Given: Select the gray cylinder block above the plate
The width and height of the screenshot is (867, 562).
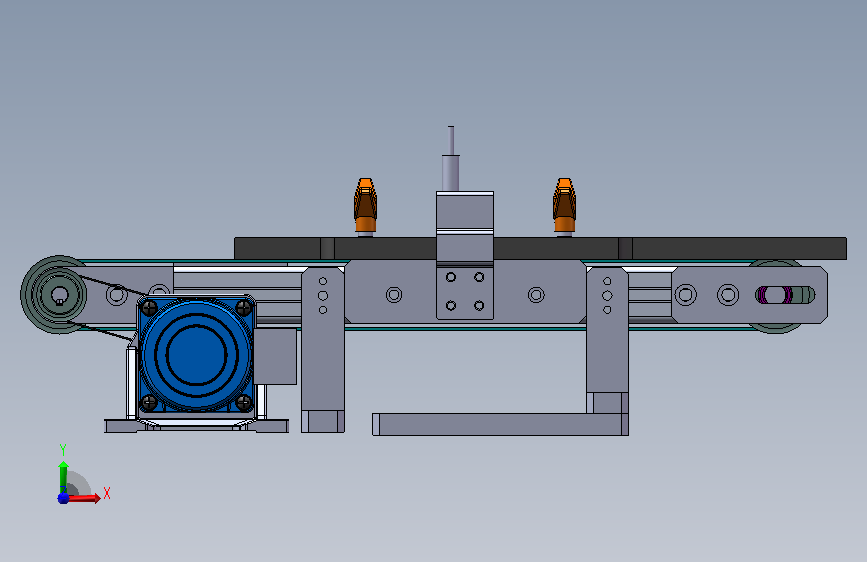Looking at the screenshot, I should (x=464, y=212).
